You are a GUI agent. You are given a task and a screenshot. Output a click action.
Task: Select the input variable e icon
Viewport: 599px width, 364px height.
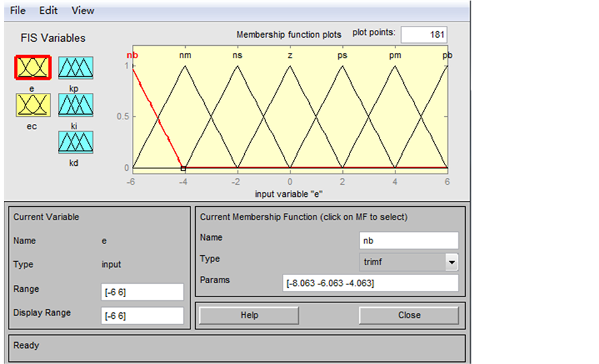[x=32, y=68]
